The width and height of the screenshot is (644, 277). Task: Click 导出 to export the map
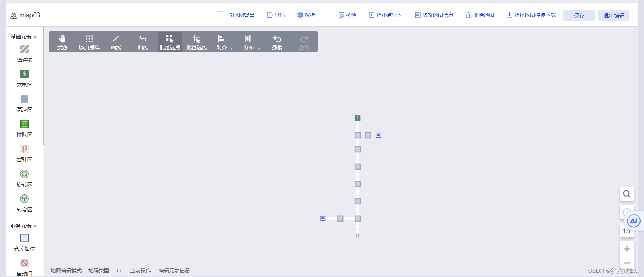point(276,15)
